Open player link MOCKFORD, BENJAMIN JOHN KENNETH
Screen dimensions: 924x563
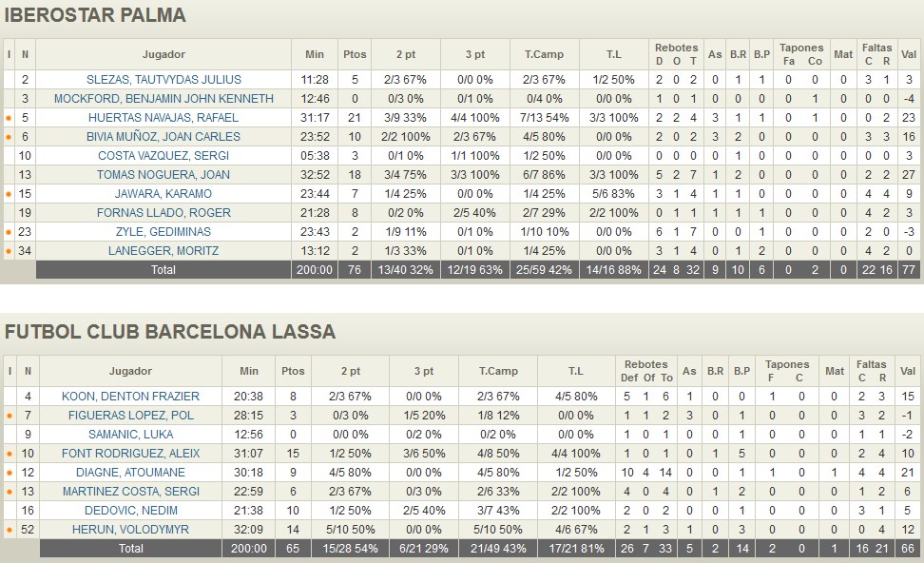pyautogui.click(x=164, y=99)
